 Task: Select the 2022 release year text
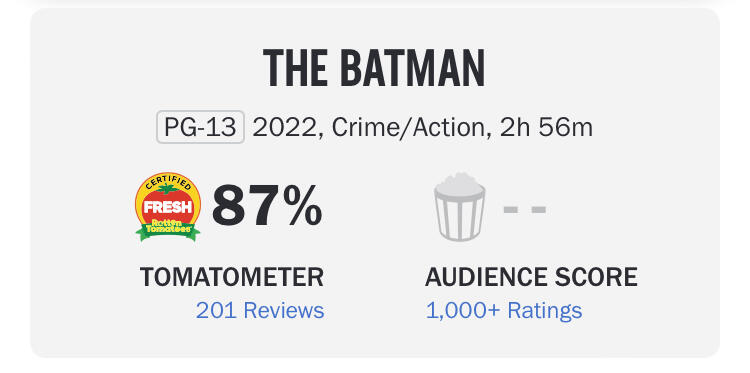pyautogui.click(x=284, y=128)
